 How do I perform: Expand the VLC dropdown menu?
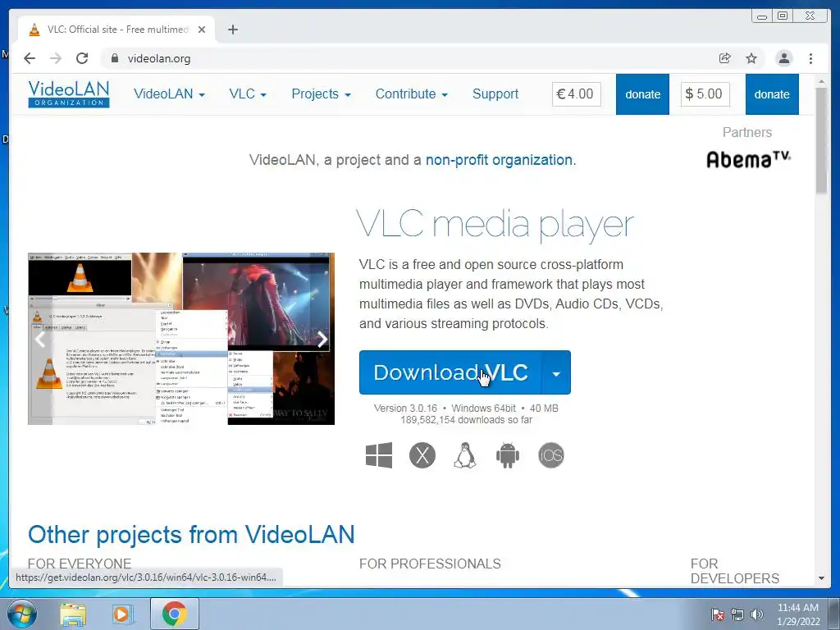coord(248,94)
